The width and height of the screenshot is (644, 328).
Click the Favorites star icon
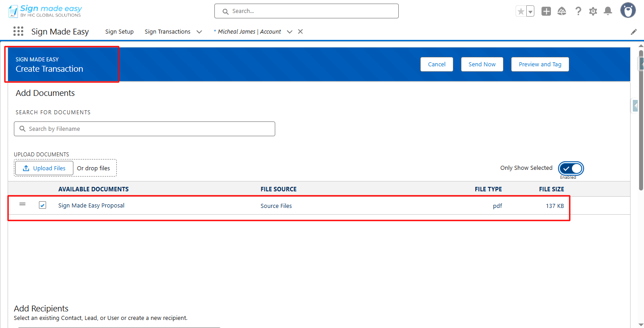(520, 12)
